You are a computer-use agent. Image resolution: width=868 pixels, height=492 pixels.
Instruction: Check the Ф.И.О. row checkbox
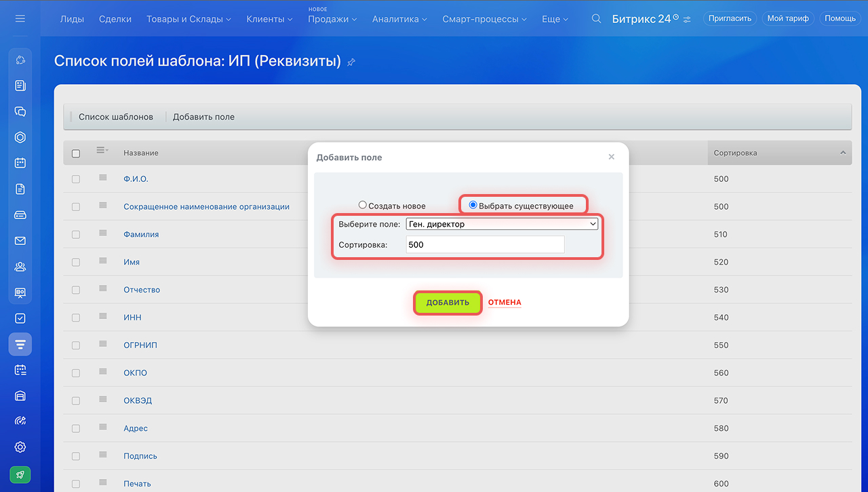[76, 179]
